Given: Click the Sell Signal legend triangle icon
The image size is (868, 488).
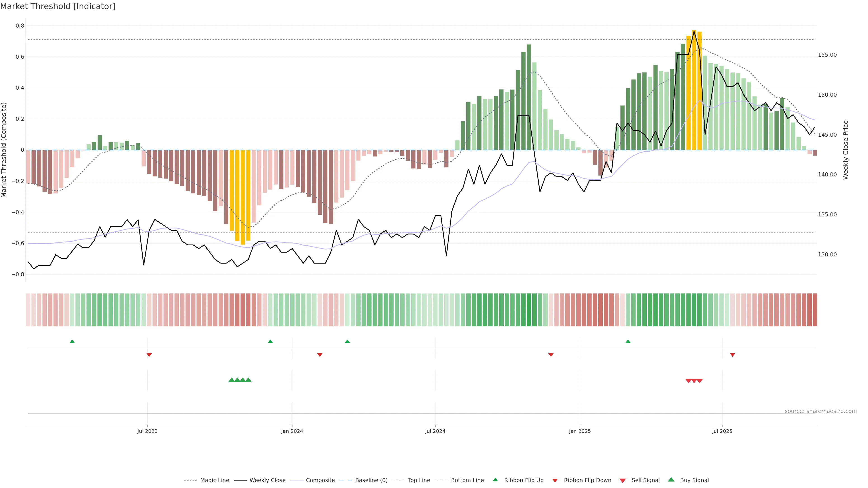Looking at the screenshot, I should coord(623,480).
